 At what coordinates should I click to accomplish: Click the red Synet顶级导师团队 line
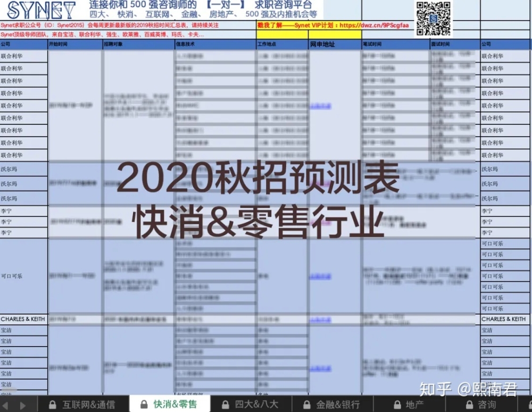click(102, 35)
